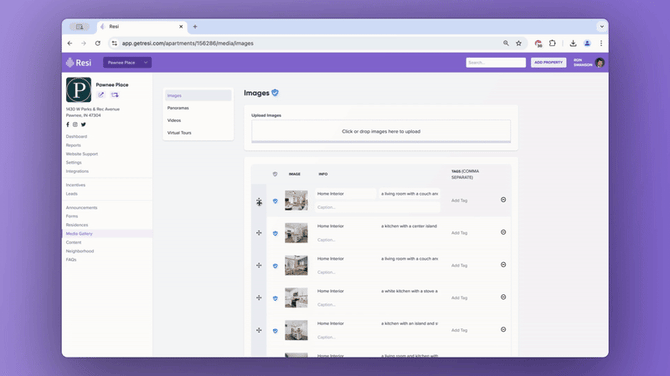The image size is (670, 376).
Task: Open the red extension icon in the Chrome toolbar
Action: (538, 43)
